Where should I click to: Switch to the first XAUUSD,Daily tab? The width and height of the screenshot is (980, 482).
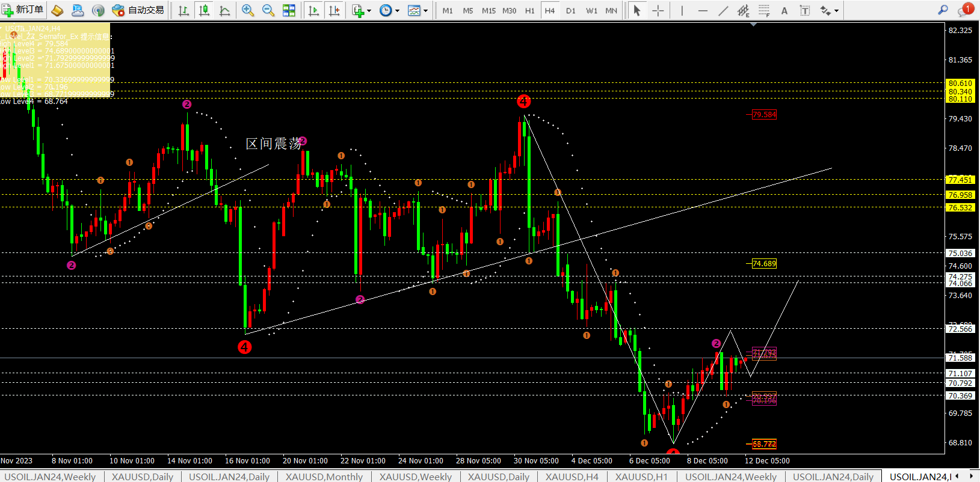(143, 477)
